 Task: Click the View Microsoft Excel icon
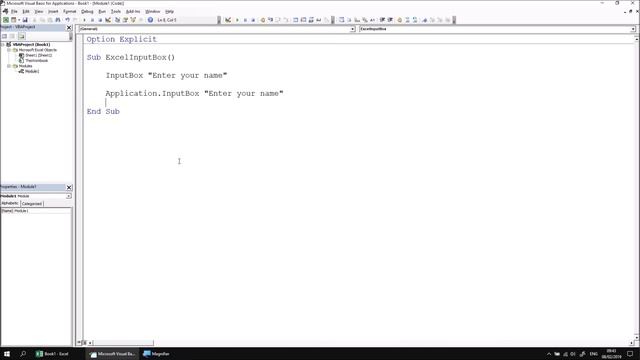[6, 20]
